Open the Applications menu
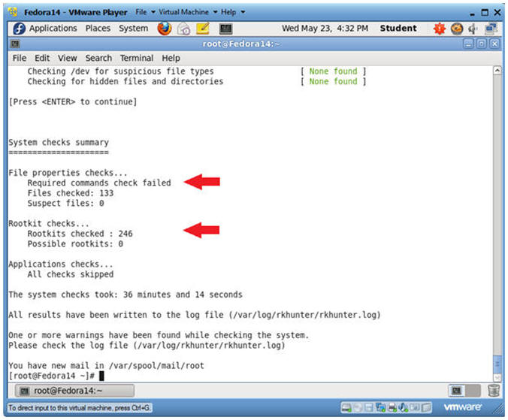The image size is (508, 420). click(x=53, y=29)
